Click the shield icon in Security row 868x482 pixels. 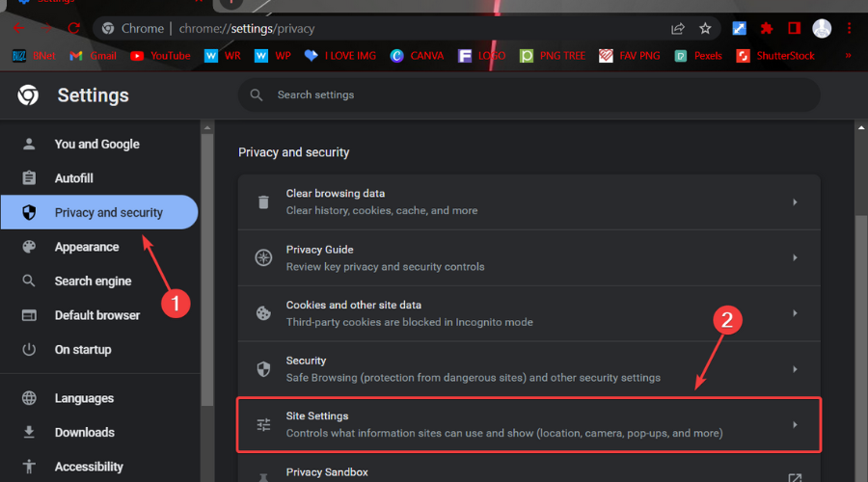263,369
